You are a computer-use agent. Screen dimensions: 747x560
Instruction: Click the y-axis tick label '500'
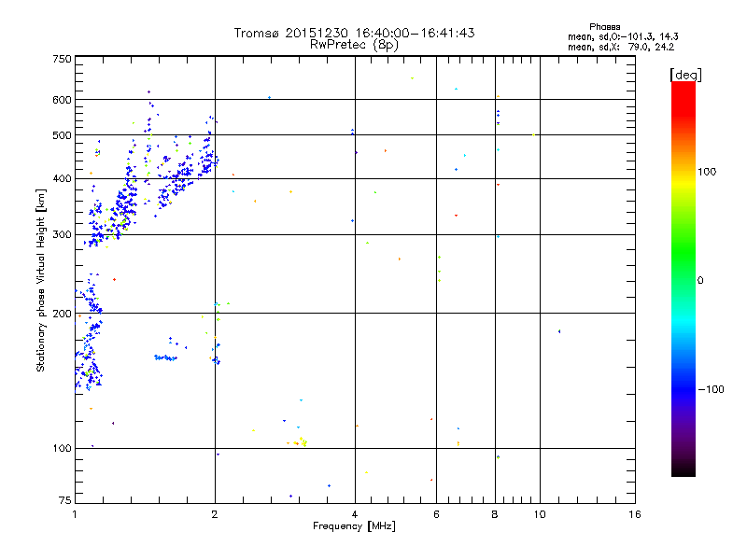point(62,135)
